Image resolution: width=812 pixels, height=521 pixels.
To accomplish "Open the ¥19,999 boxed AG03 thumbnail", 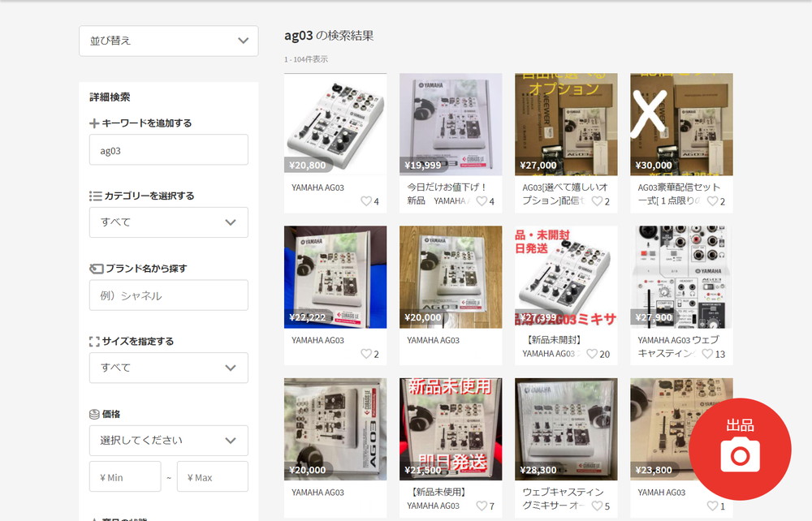I will [451, 124].
